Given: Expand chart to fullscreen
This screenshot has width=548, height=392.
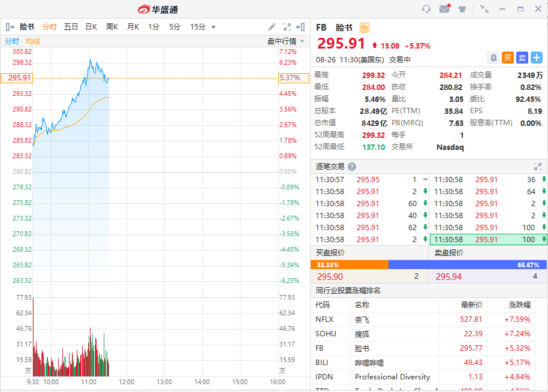Looking at the screenshot, I should tap(287, 27).
